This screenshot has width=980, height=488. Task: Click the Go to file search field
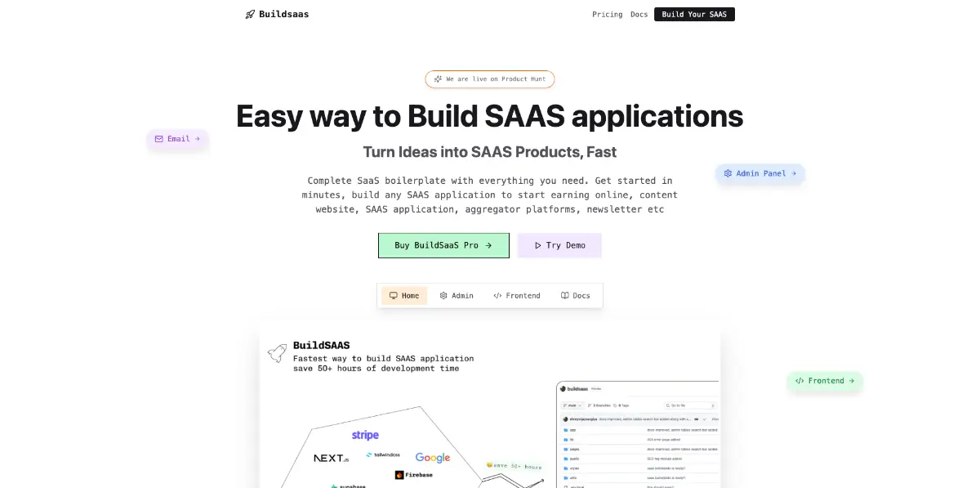pyautogui.click(x=691, y=405)
